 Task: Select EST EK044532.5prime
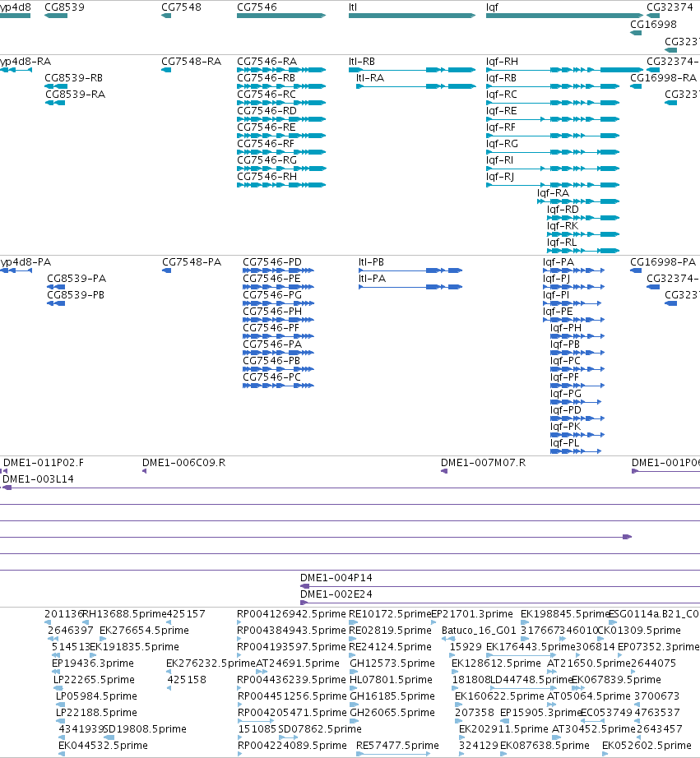click(103, 746)
